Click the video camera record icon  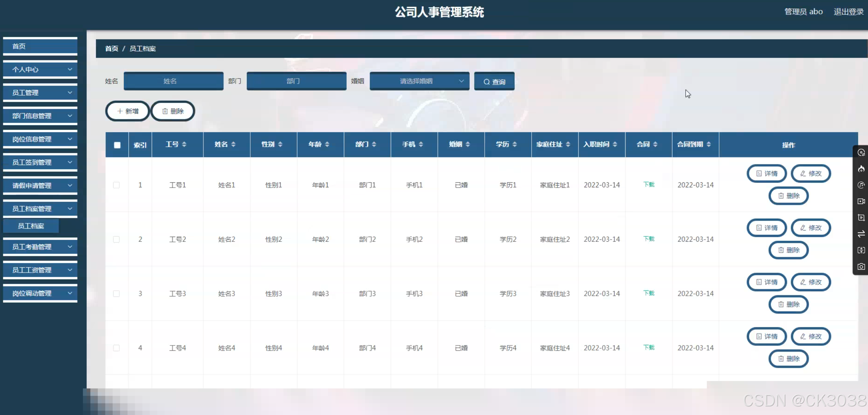861,201
